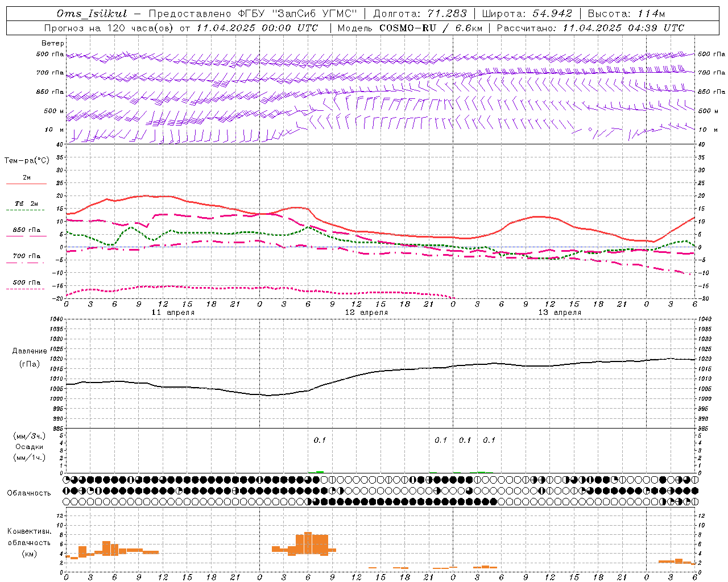Click the left-edge 500 м wind level label
This screenshot has height=582, width=728.
pos(54,111)
